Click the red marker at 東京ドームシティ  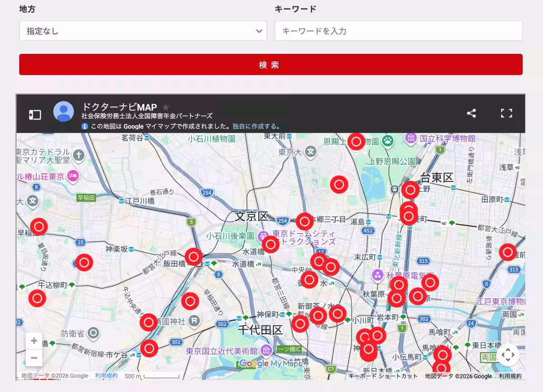pos(271,244)
